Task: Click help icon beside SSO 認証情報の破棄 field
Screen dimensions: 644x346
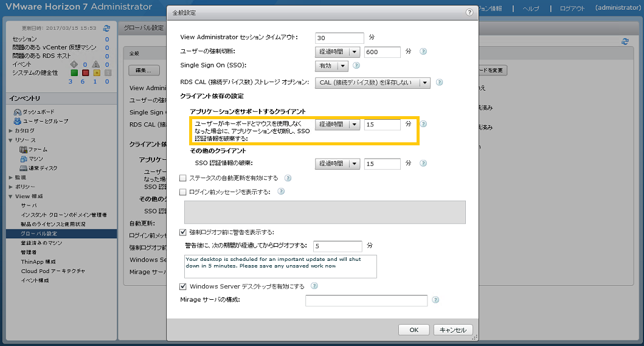Action: click(x=423, y=163)
